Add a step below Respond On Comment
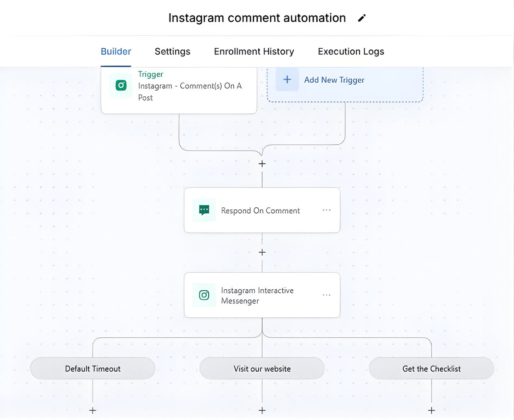Screen dimensions: 514x420 [x=262, y=252]
